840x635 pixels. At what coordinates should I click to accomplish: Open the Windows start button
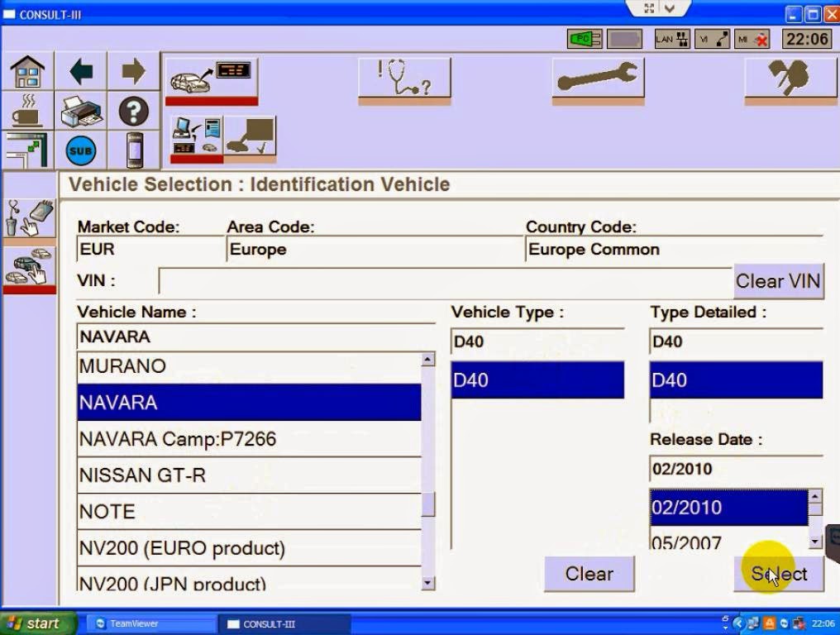tap(37, 623)
